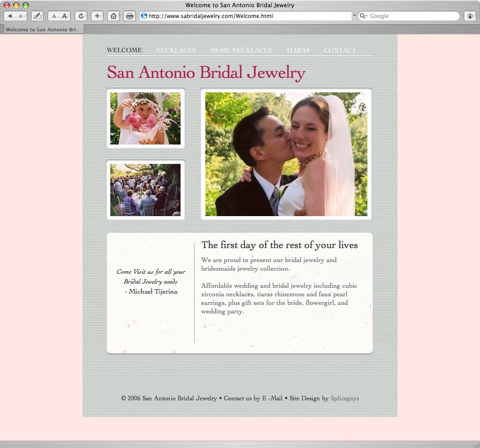
Task: Close the window with red button
Action: [7, 5]
